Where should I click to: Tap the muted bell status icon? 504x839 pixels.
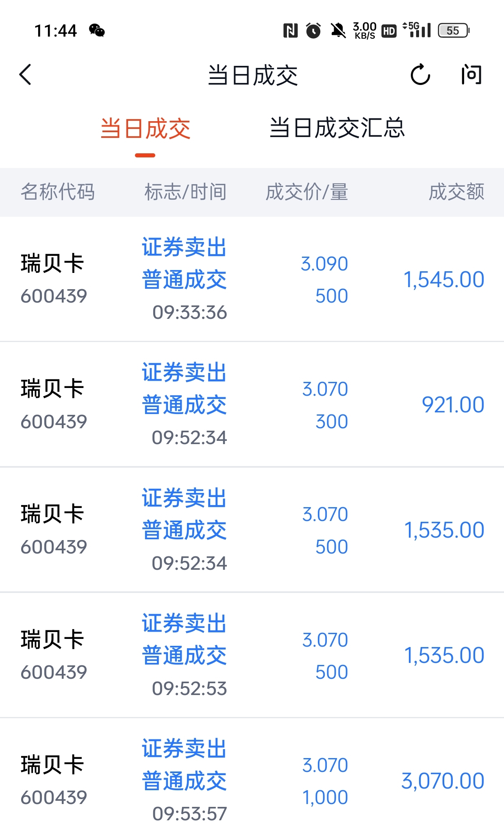point(338,31)
